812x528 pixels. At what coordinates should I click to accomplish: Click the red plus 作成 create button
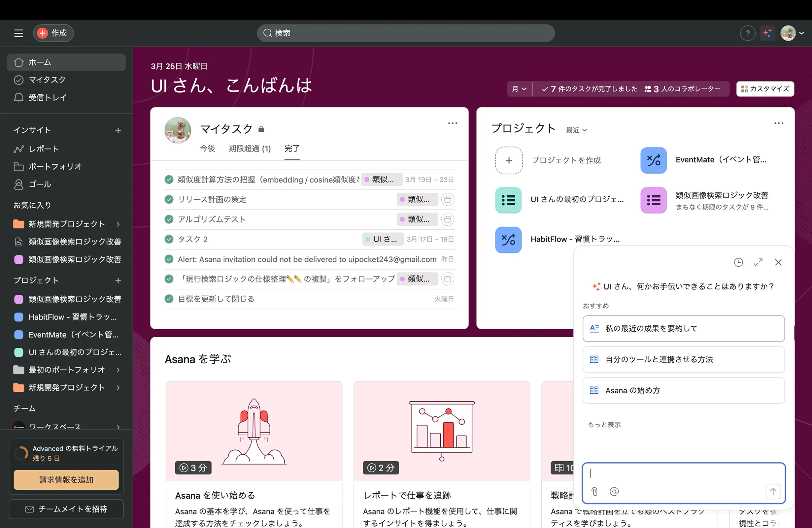53,33
